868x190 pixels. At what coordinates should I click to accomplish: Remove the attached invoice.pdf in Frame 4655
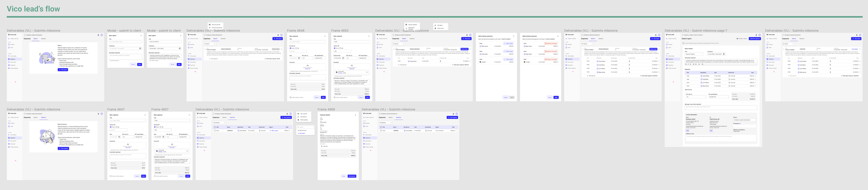(x=367, y=72)
